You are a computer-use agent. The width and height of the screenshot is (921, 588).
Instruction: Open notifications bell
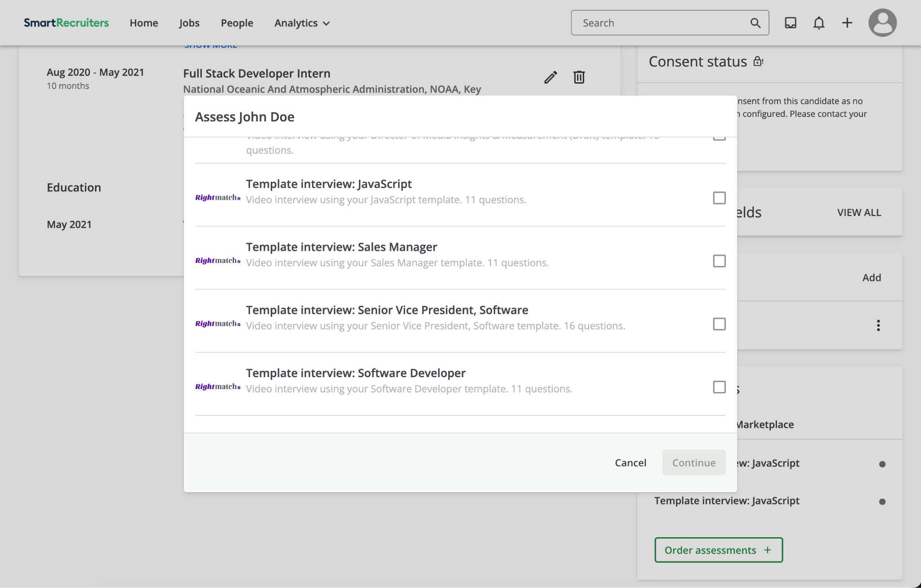pos(819,23)
